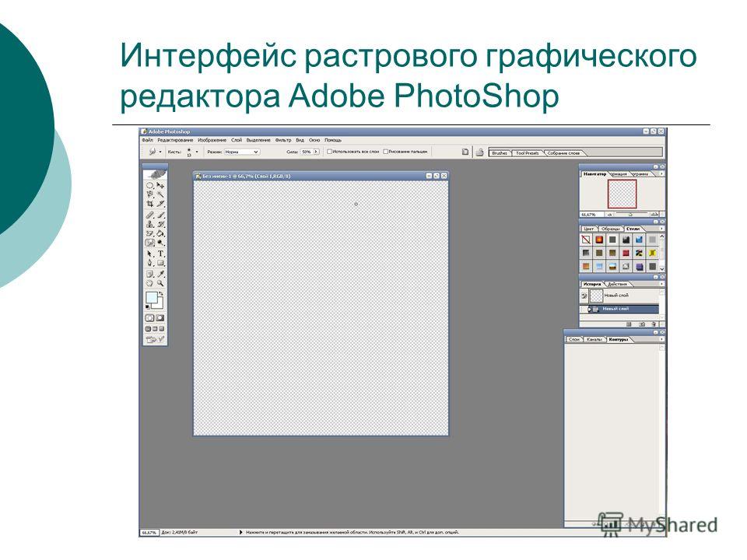
Task: Open the Navigator panel flyout menu
Action: tap(661, 173)
